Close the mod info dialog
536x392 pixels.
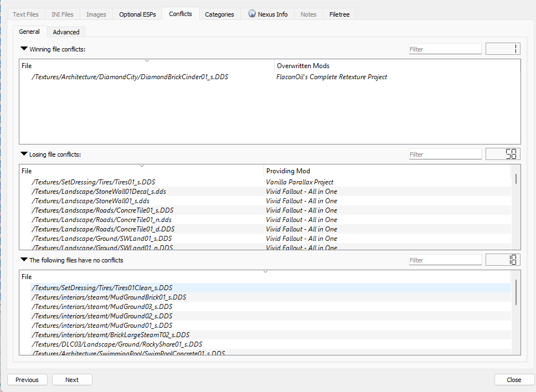tap(514, 380)
